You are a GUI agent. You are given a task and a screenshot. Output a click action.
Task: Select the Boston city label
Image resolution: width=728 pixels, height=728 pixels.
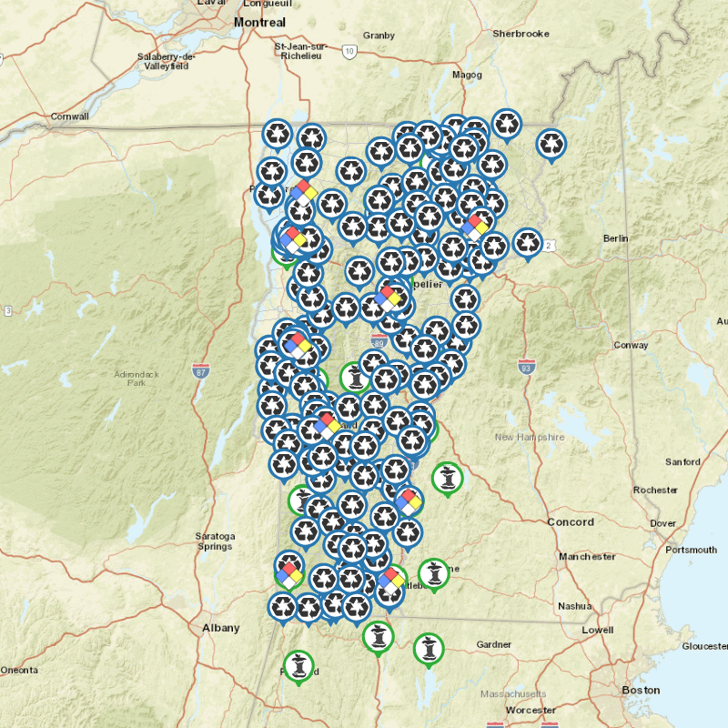(640, 690)
